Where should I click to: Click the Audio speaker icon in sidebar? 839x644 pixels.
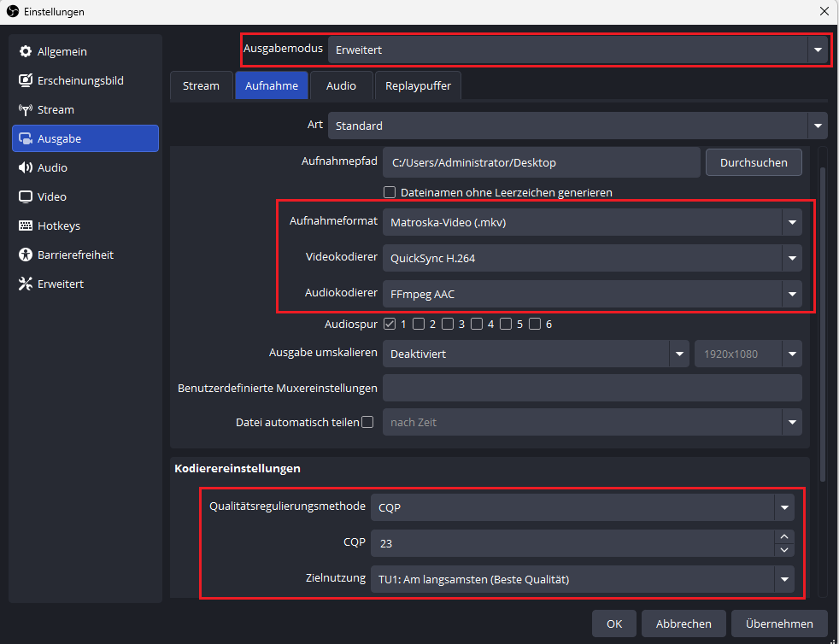(x=25, y=167)
